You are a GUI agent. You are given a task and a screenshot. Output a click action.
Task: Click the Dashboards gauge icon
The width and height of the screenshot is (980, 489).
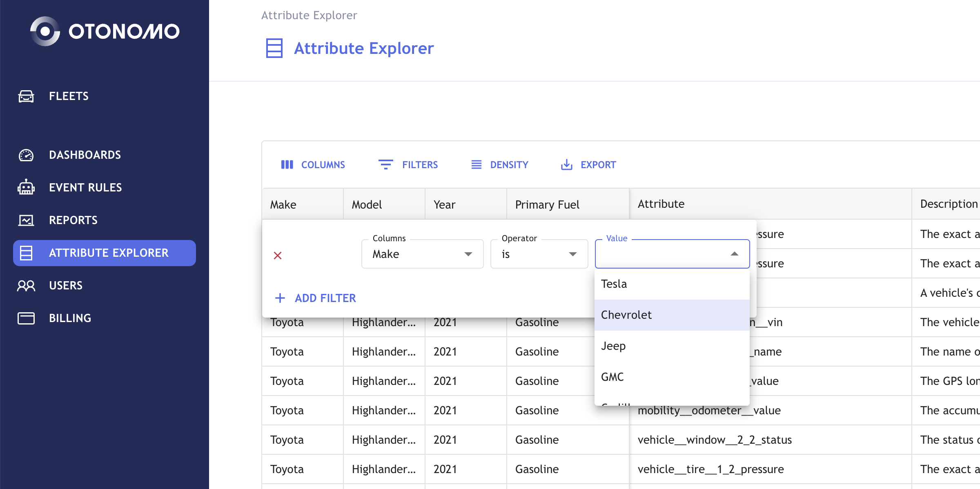pyautogui.click(x=26, y=155)
